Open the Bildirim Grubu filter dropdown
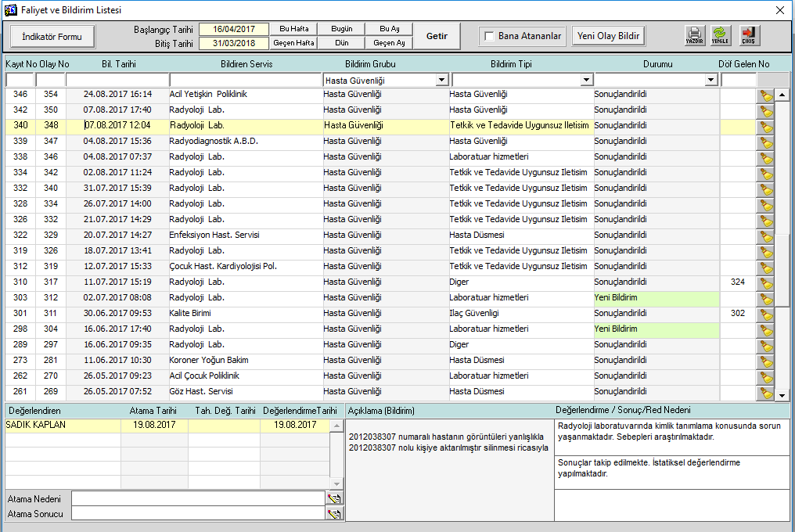 [x=441, y=80]
